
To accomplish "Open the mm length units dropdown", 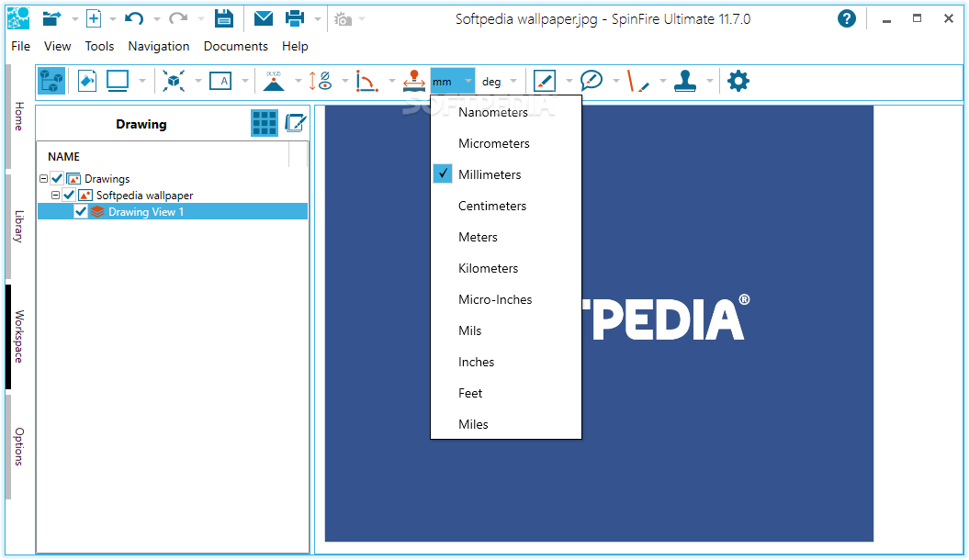I will click(x=453, y=82).
